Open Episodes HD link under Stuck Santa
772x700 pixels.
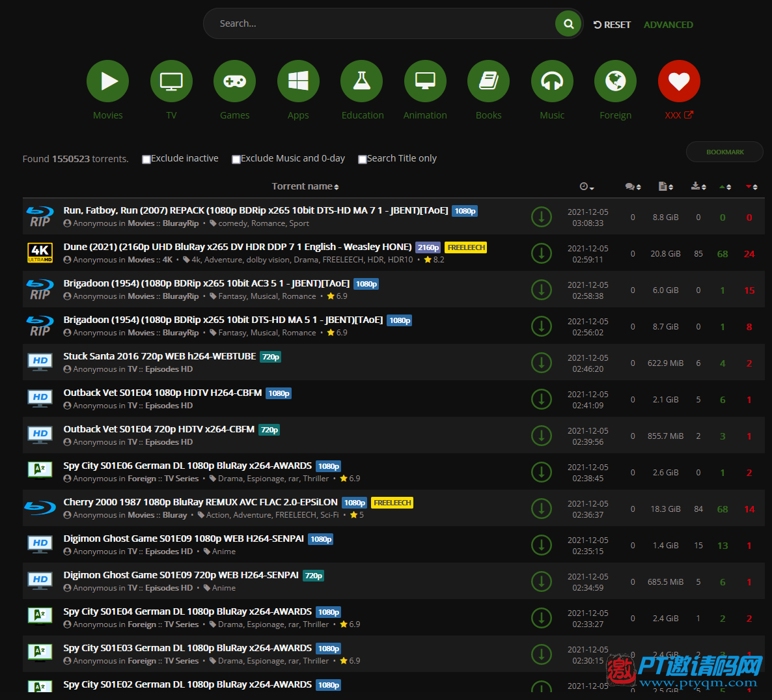click(169, 369)
